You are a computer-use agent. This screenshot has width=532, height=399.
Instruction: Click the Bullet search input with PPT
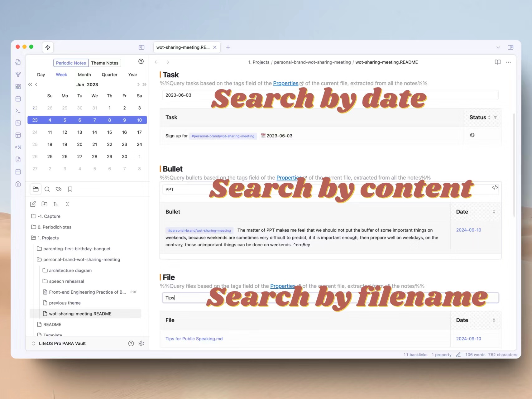[330, 189]
